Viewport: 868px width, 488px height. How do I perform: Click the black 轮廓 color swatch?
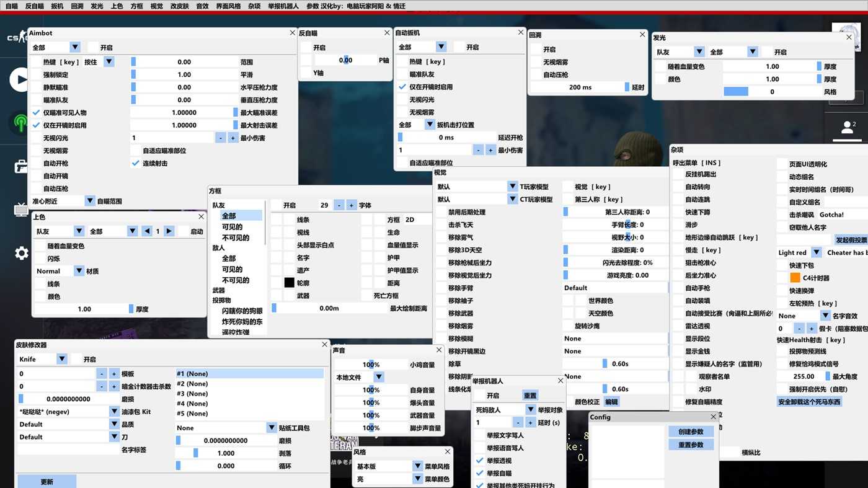click(x=289, y=283)
